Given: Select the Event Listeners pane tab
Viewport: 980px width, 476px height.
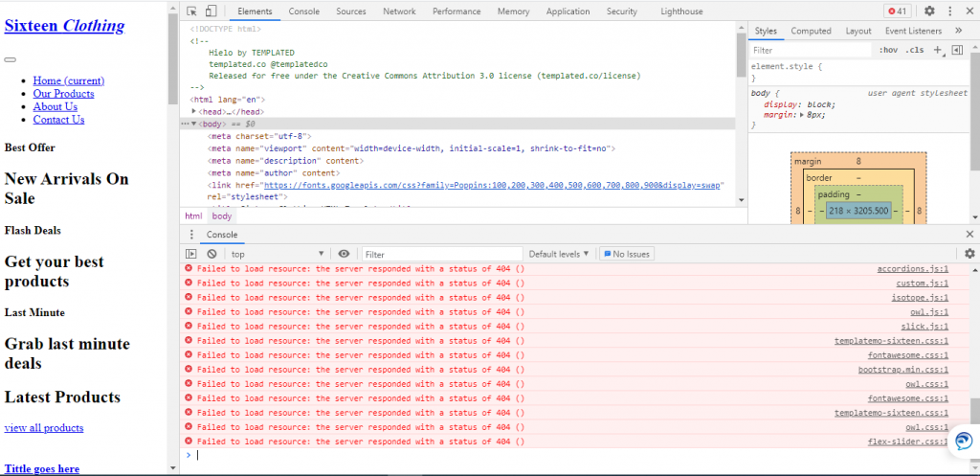Looking at the screenshot, I should 913,31.
